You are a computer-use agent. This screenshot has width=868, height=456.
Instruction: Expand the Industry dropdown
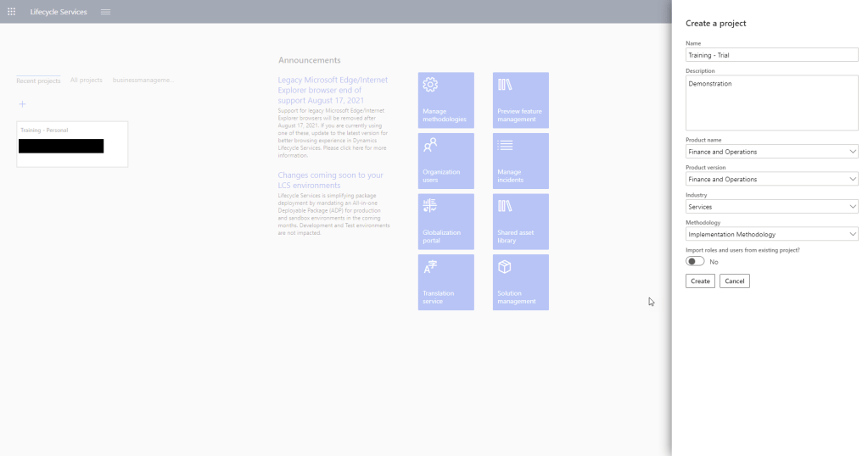[x=771, y=207]
